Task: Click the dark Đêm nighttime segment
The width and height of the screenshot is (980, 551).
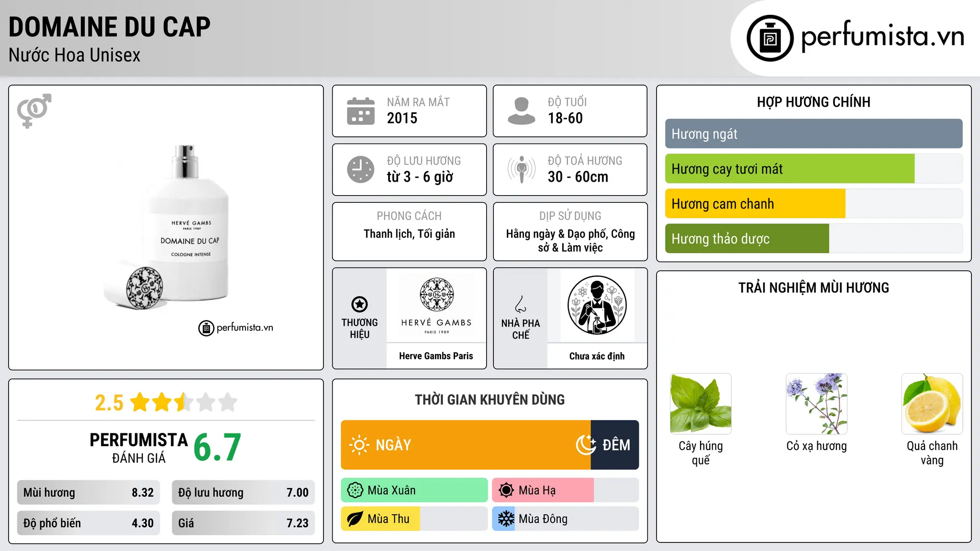Action: (615, 445)
